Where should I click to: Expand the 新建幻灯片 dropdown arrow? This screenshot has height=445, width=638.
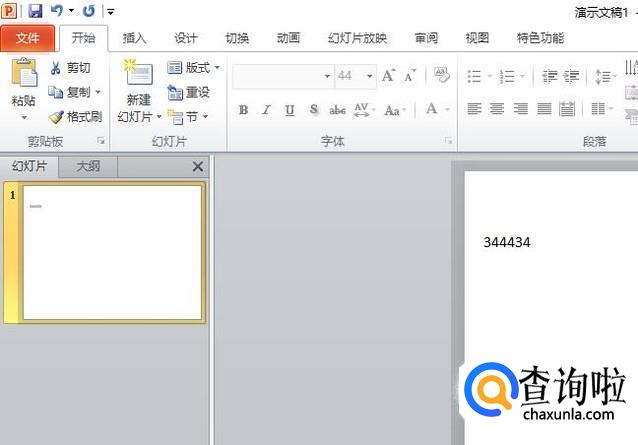pos(159,117)
